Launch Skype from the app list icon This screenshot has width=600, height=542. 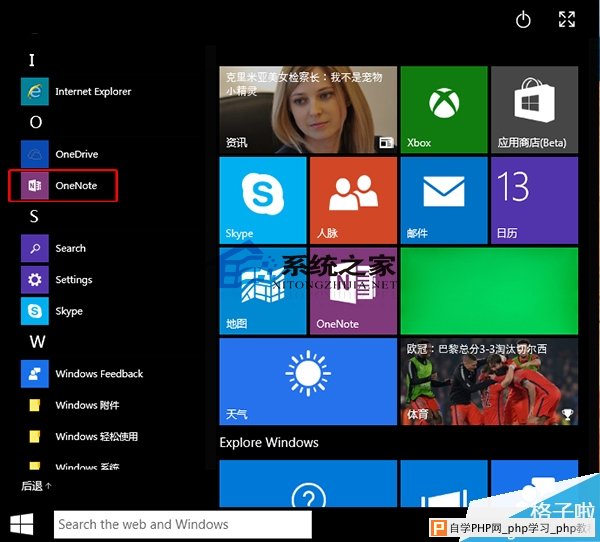point(35,311)
